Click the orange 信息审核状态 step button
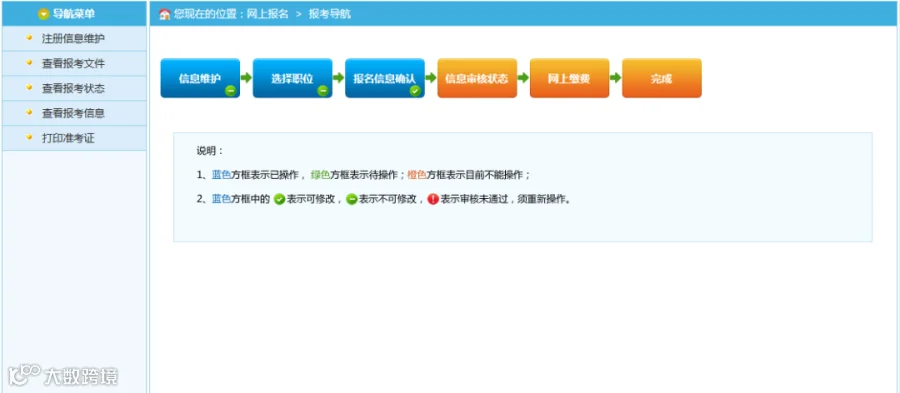Viewport: 900px width, 393px height. pyautogui.click(x=477, y=78)
